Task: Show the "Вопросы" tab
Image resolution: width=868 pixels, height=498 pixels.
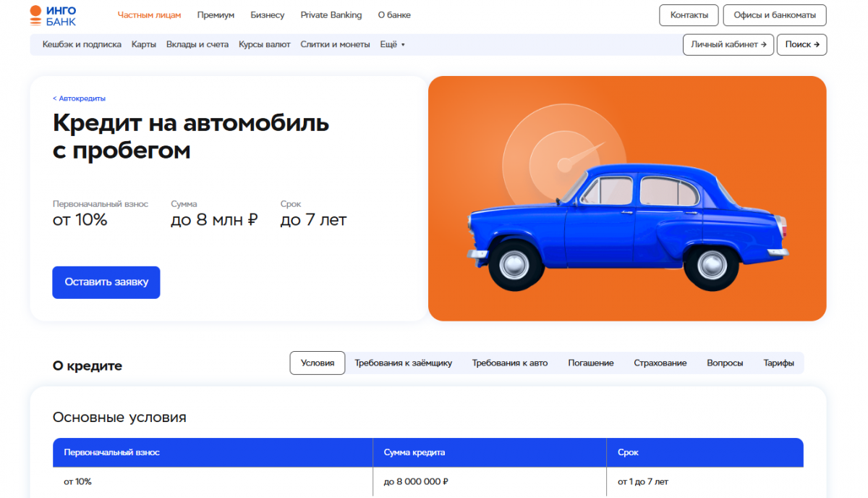Action: click(725, 363)
